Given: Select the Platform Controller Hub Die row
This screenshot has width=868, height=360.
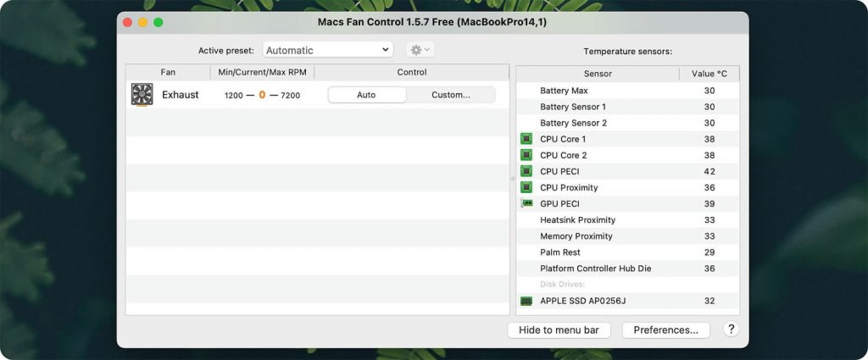Looking at the screenshot, I should click(x=628, y=269).
